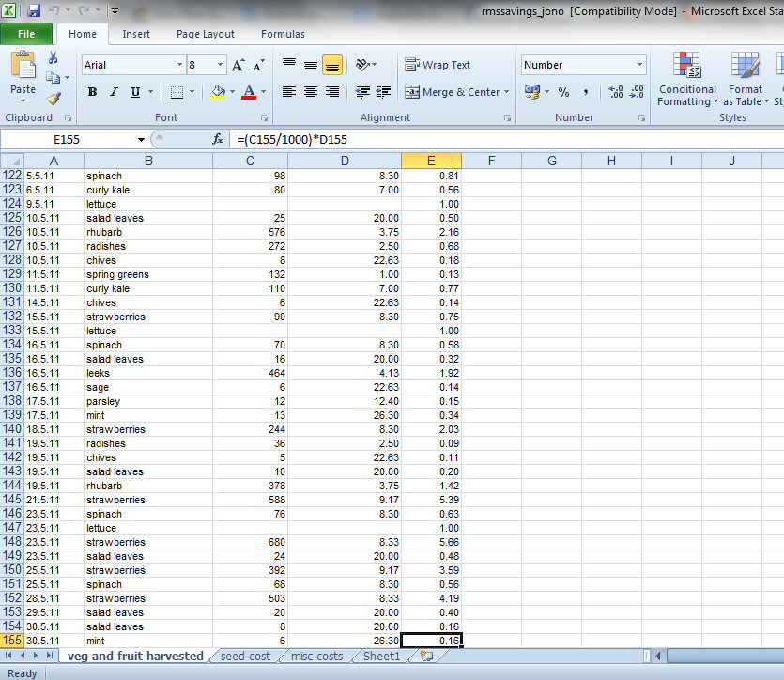Increase font size with Grow Font icon
784x680 pixels.
pos(238,65)
